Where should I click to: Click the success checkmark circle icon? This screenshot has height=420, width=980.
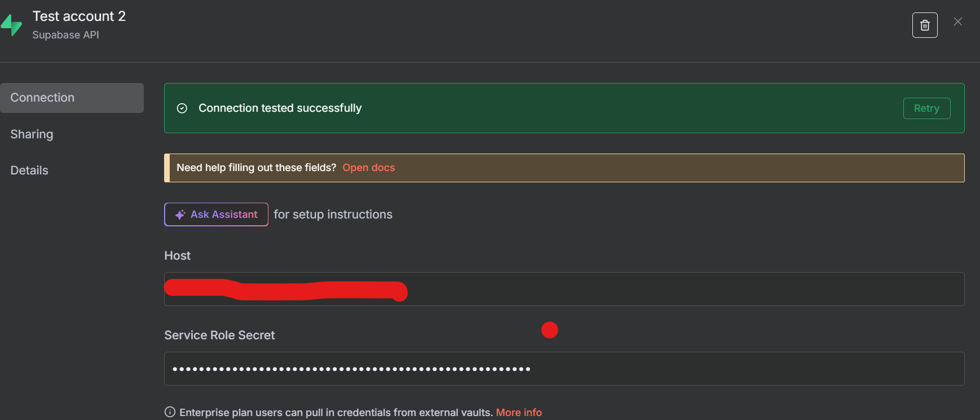(182, 108)
